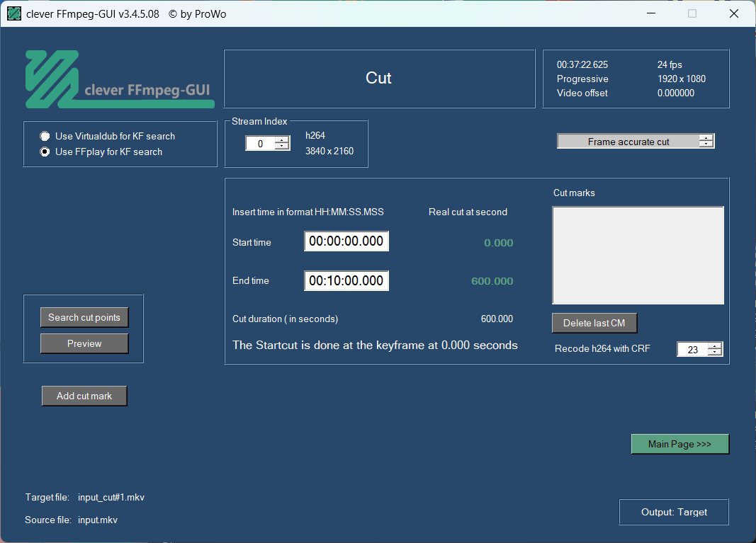Image resolution: width=756 pixels, height=543 pixels.
Task: Click the target file name input_cut#1.mkv
Action: coord(111,497)
